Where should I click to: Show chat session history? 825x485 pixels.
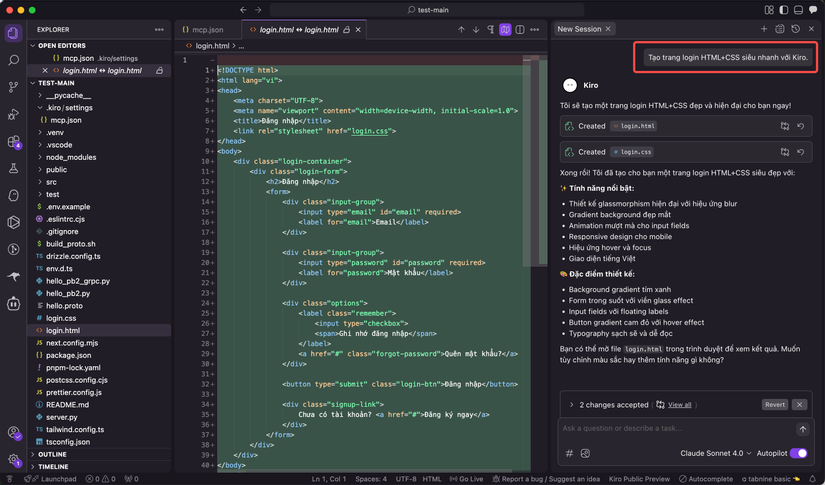tap(796, 29)
